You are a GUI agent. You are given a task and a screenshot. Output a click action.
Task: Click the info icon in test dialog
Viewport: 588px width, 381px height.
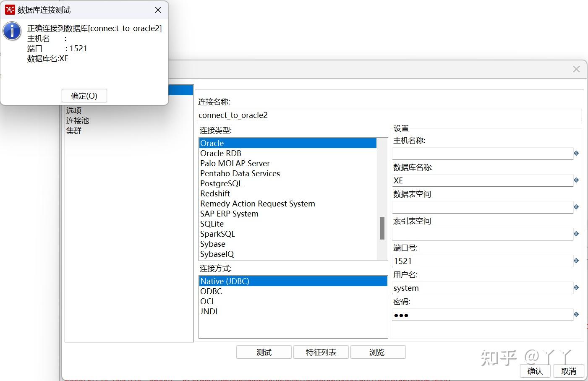coord(12,31)
